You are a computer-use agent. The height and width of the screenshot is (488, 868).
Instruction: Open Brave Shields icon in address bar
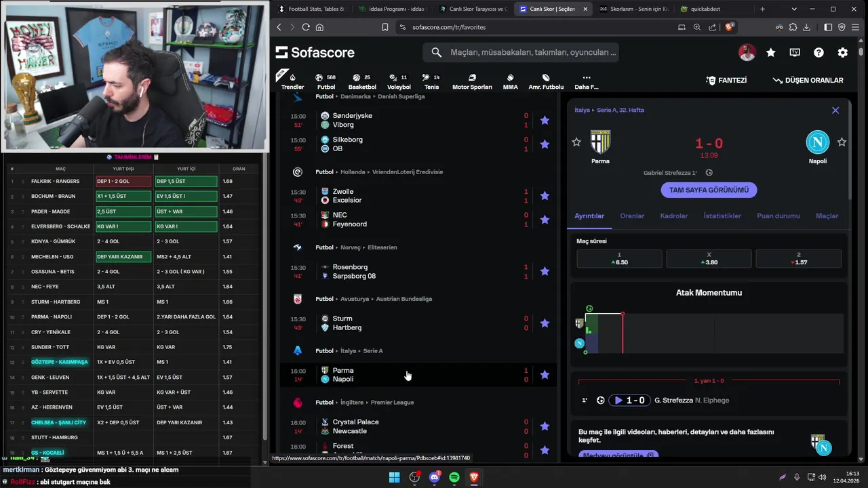point(730,27)
